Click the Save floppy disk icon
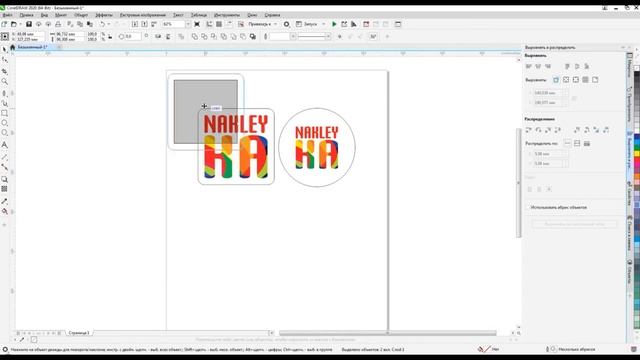Screen dimensions: 640x360 (x=29, y=24)
